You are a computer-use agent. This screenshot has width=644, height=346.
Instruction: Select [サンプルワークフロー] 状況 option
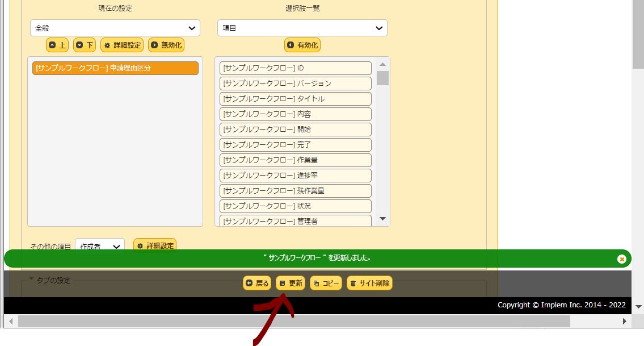295,206
